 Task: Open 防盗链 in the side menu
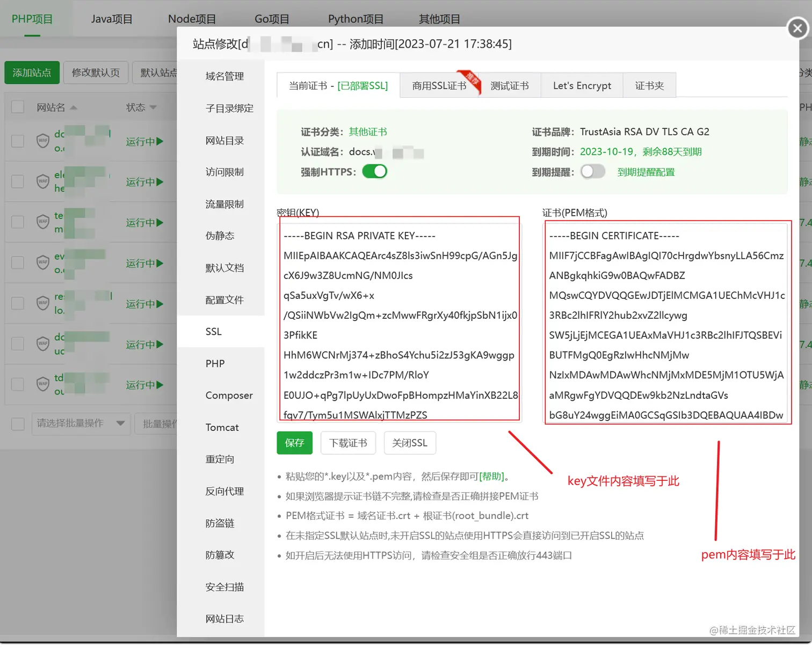point(220,523)
